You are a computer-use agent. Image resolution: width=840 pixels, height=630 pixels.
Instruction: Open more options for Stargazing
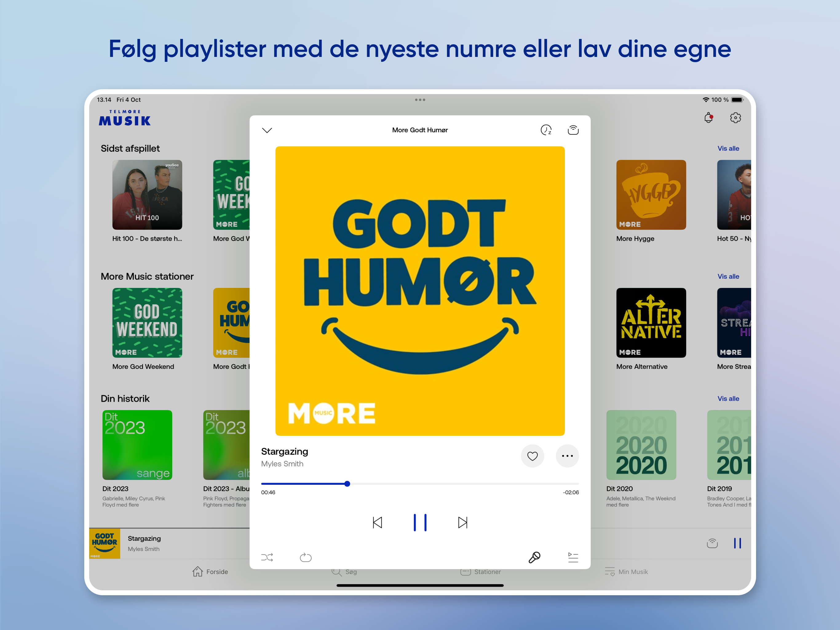pyautogui.click(x=567, y=456)
